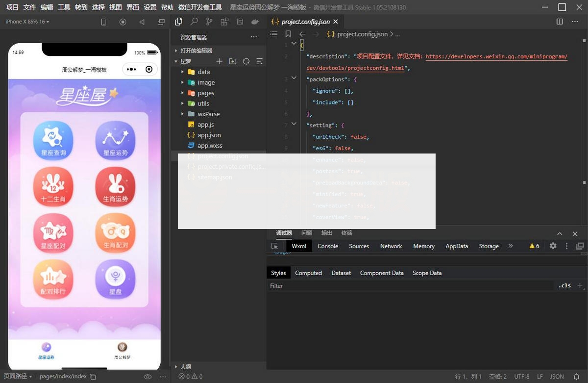
Task: Expand the 打开的编辑器 section
Action: (x=196, y=51)
